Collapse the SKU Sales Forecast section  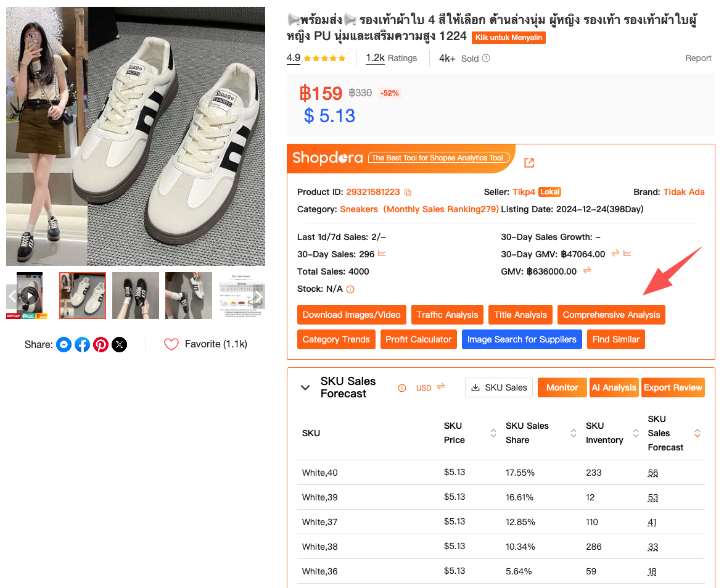305,387
